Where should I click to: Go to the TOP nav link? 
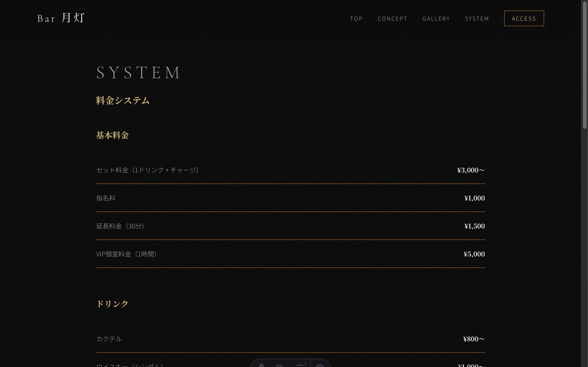(x=356, y=19)
